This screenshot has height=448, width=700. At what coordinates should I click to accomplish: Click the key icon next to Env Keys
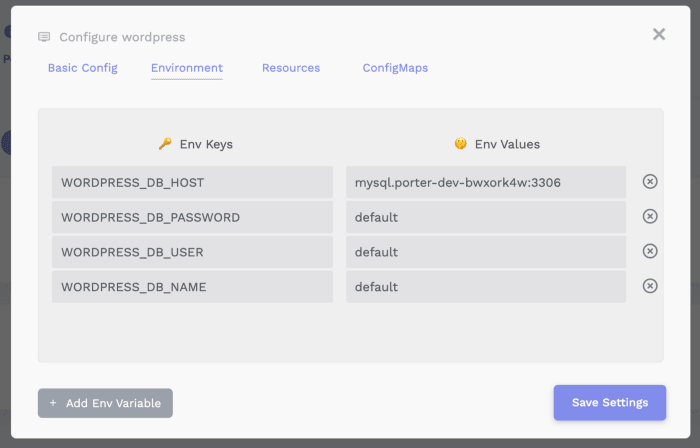pos(165,144)
